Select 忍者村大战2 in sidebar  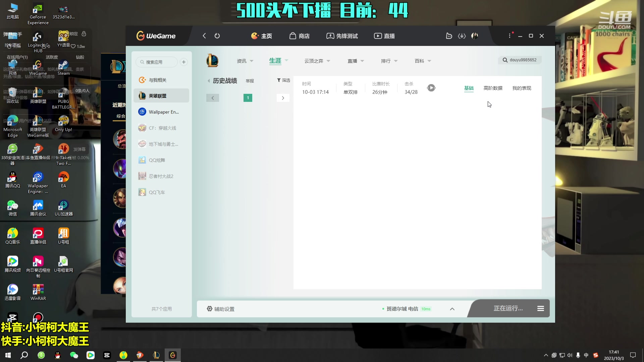pyautogui.click(x=161, y=176)
